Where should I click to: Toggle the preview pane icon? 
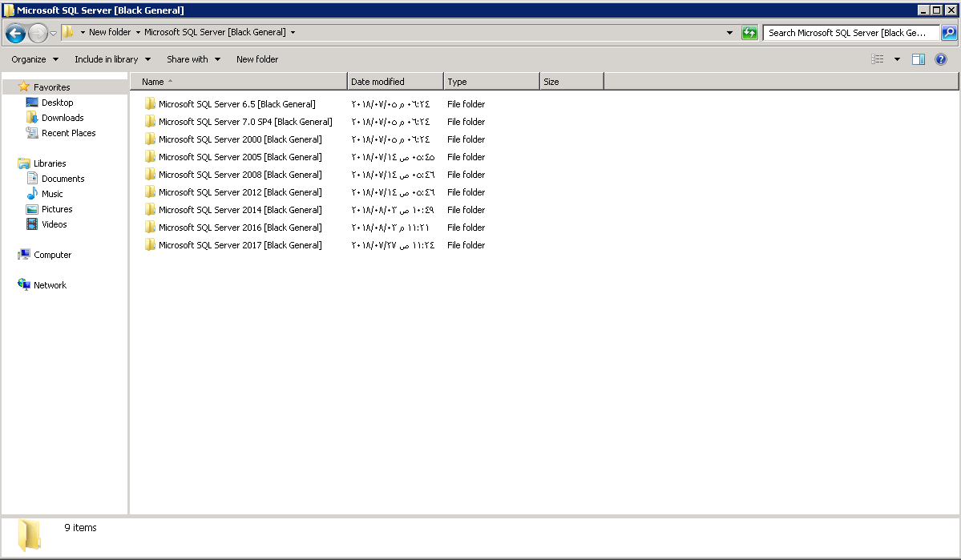(919, 59)
